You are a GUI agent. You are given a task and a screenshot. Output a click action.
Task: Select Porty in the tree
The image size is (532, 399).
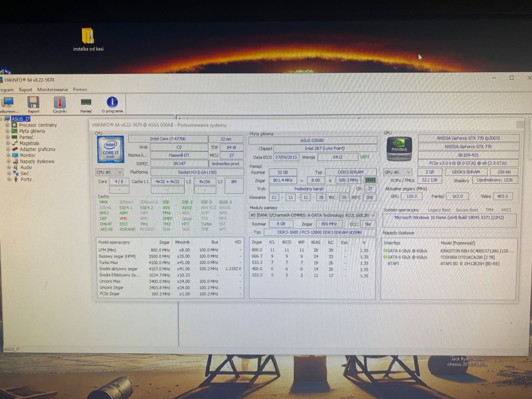point(26,179)
